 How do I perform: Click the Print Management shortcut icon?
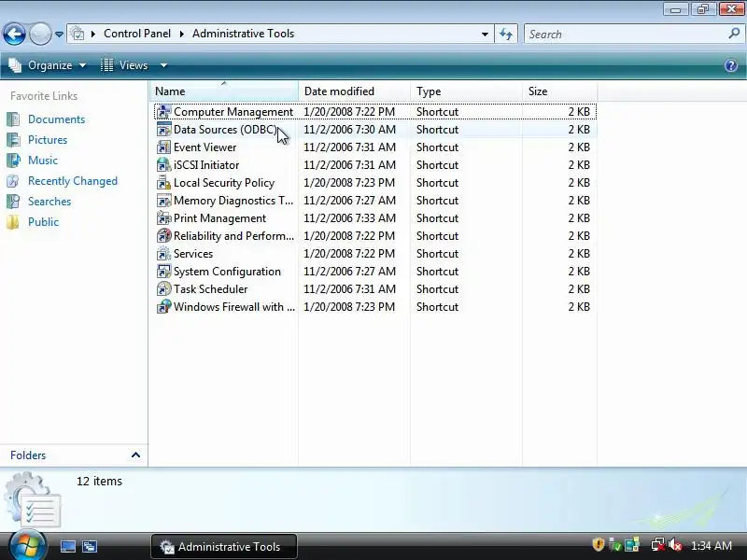tap(164, 218)
